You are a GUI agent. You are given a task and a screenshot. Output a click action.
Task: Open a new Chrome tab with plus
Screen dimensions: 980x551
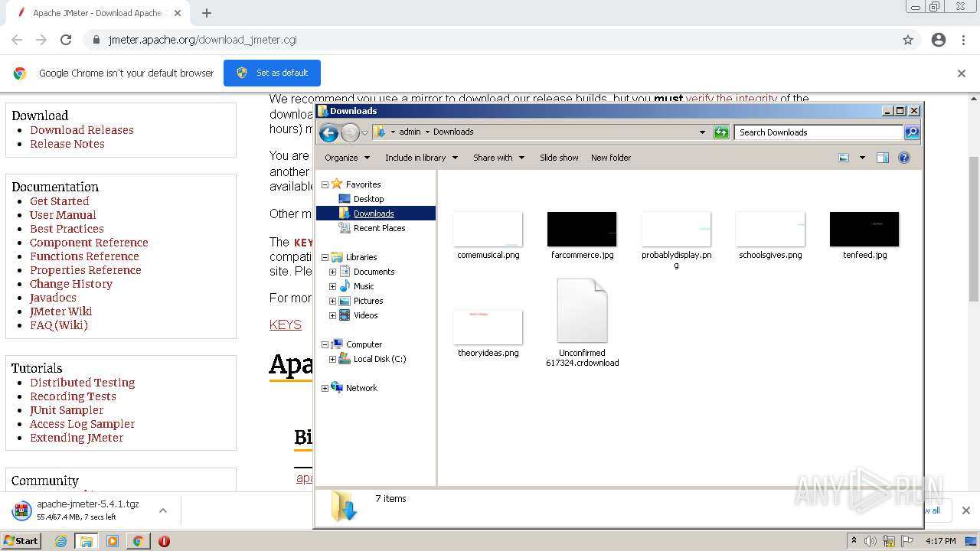(206, 13)
